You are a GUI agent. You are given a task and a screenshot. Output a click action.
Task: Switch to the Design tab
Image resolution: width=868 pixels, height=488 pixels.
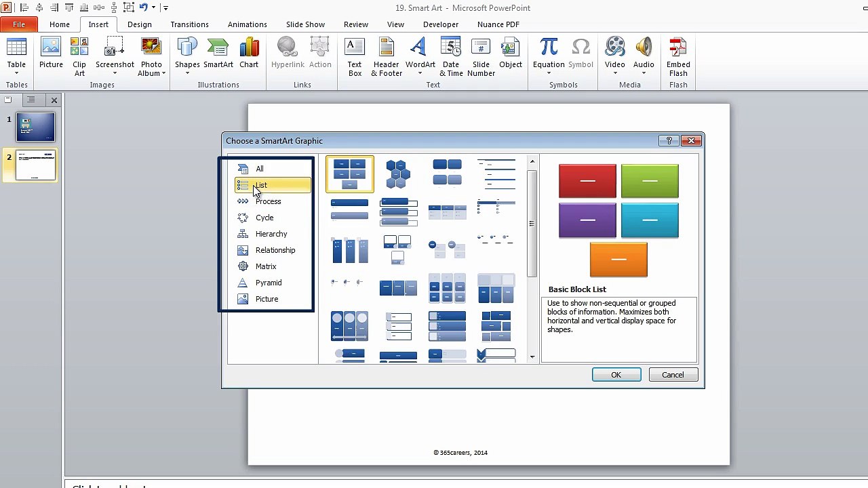coord(140,24)
